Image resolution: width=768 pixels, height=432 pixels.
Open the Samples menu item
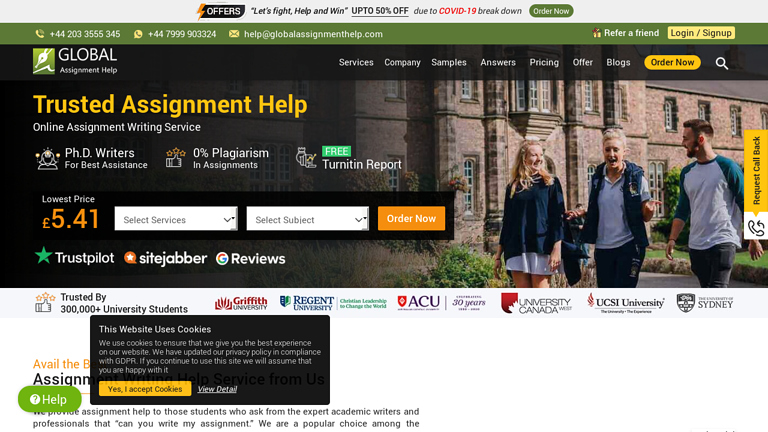[449, 62]
